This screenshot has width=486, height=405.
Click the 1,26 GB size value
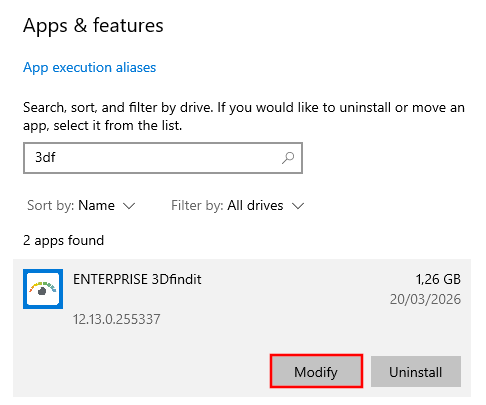[x=438, y=279]
